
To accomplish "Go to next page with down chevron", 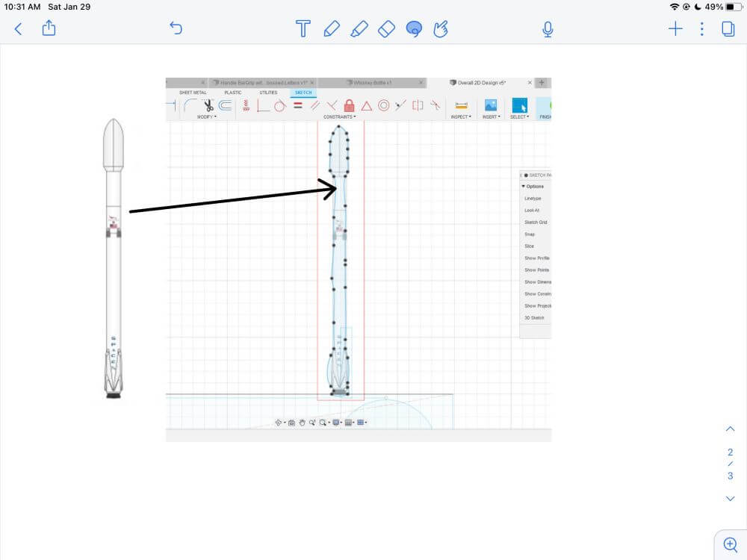I will pyautogui.click(x=730, y=499).
